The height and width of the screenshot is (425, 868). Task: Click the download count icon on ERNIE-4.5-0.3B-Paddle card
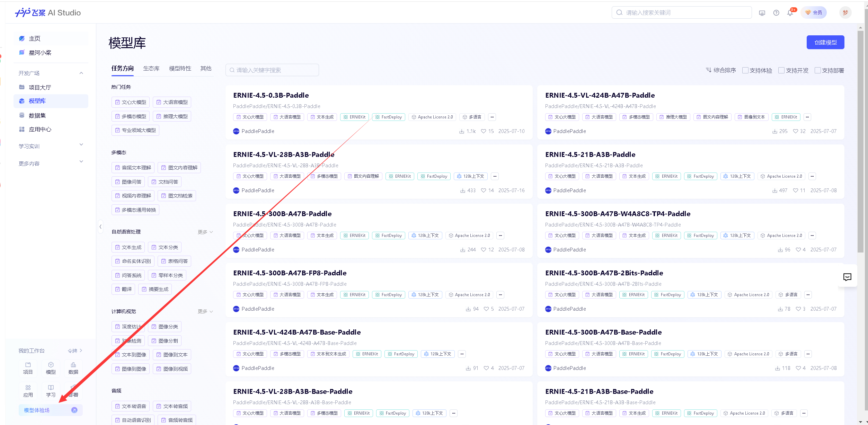461,131
